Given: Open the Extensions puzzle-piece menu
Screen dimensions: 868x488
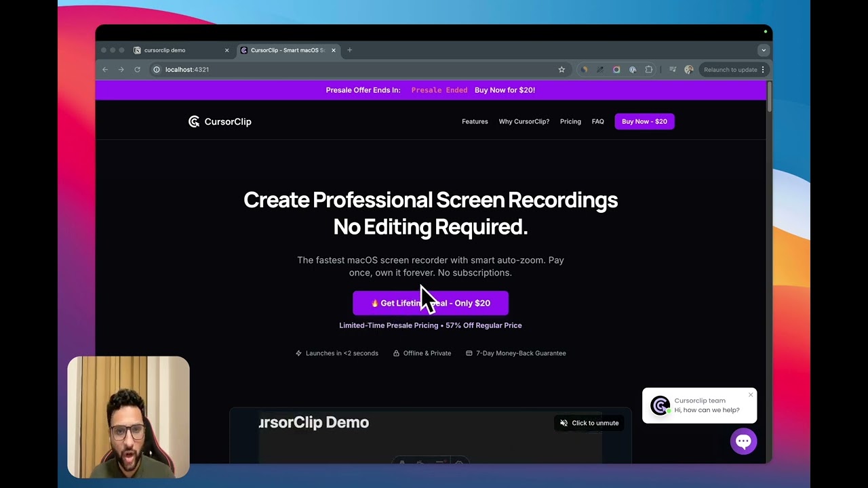Looking at the screenshot, I should [649, 70].
